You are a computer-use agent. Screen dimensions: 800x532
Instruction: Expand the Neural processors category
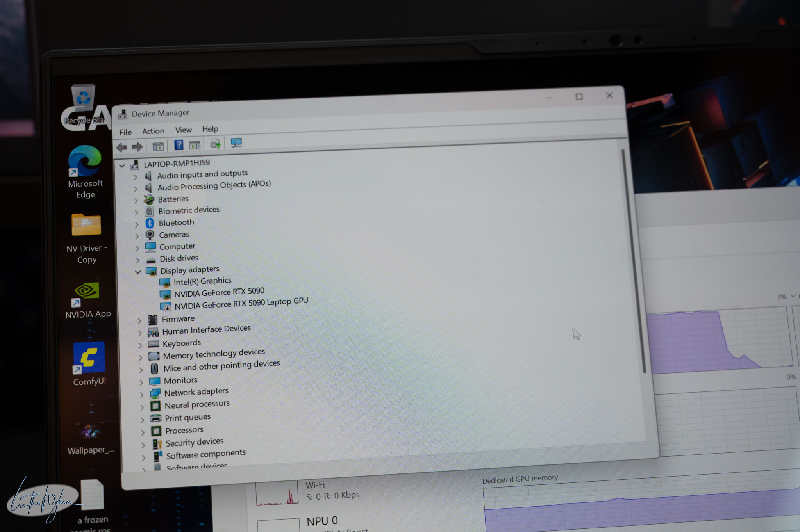pyautogui.click(x=142, y=407)
